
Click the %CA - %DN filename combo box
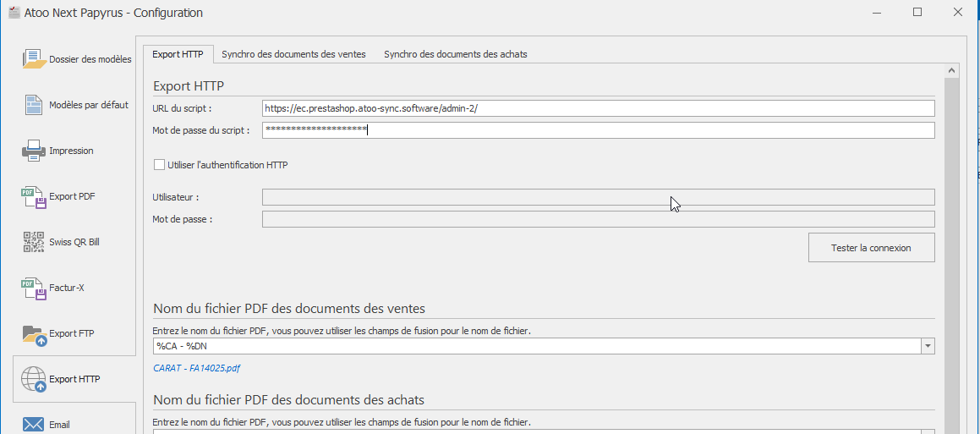pos(536,346)
